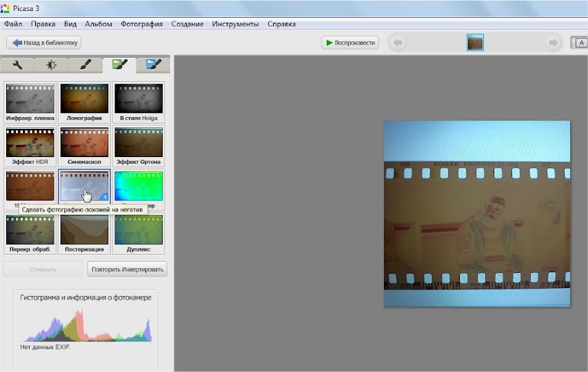Viewport: 588px width, 372px height.
Task: Click the A text view button
Action: click(580, 43)
